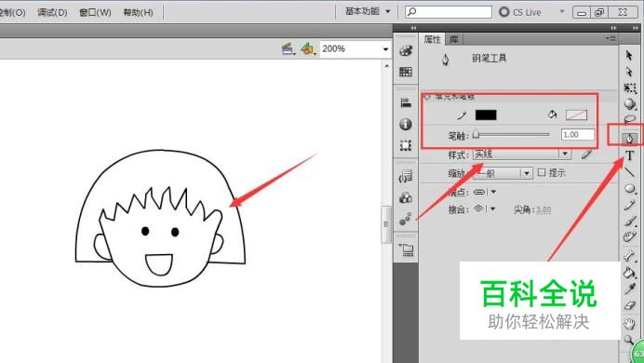Open the Swatches grid panel icon
Viewport: 644px width, 363px height.
click(x=406, y=72)
